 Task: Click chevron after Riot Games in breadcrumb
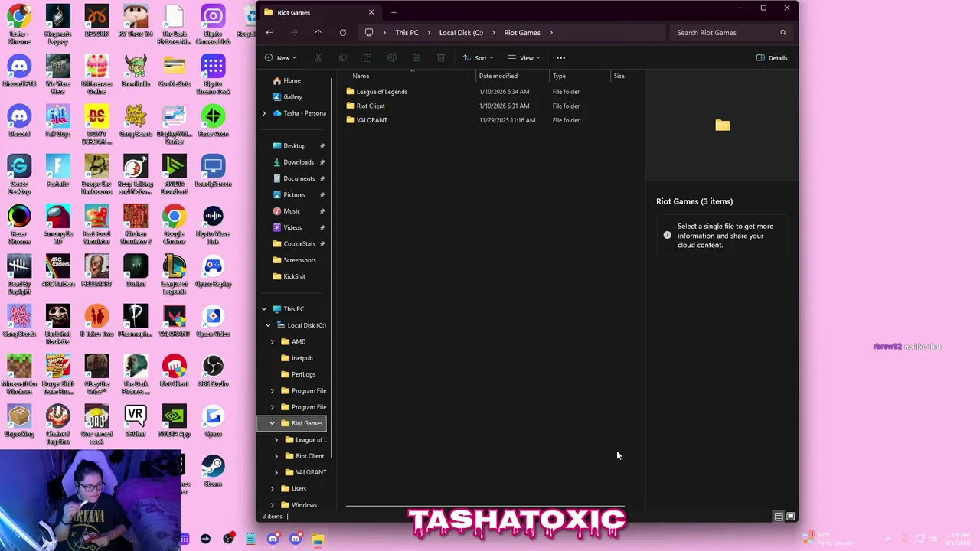[551, 33]
